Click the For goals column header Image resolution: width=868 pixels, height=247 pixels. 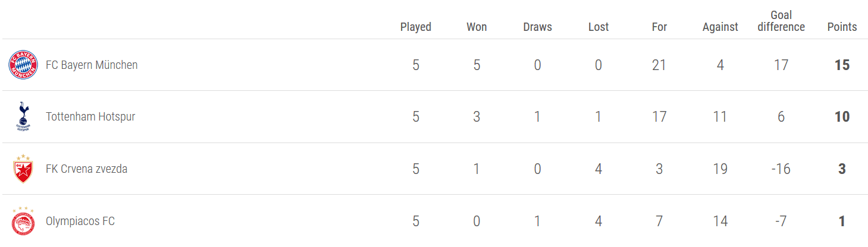coord(659,27)
